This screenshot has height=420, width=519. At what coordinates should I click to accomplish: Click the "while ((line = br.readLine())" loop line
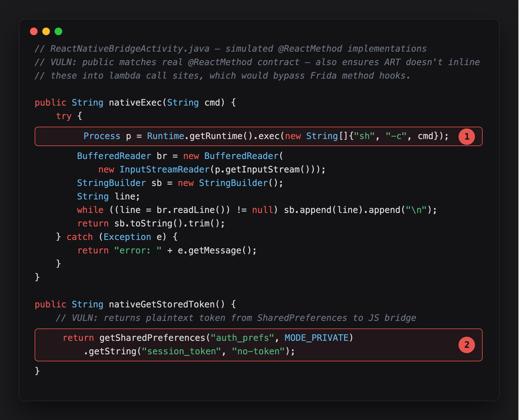coord(257,210)
